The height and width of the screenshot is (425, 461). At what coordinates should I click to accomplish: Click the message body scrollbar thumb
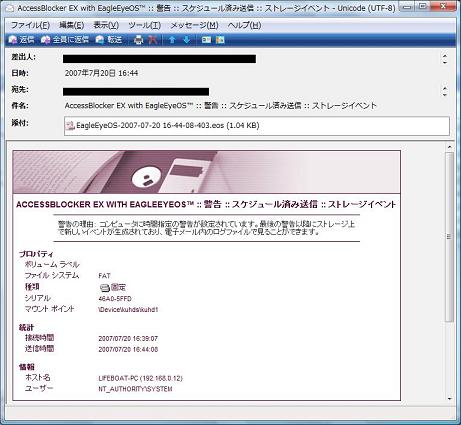tap(449, 237)
